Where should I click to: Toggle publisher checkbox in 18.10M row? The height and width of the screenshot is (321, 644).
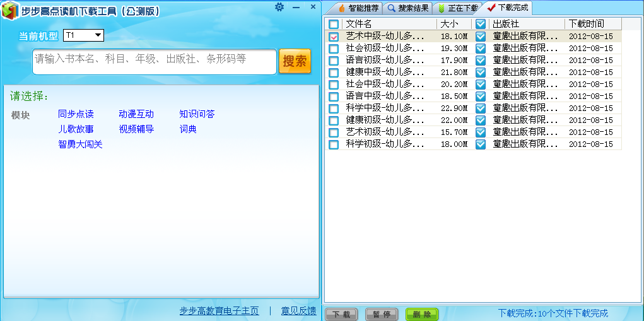(x=481, y=37)
